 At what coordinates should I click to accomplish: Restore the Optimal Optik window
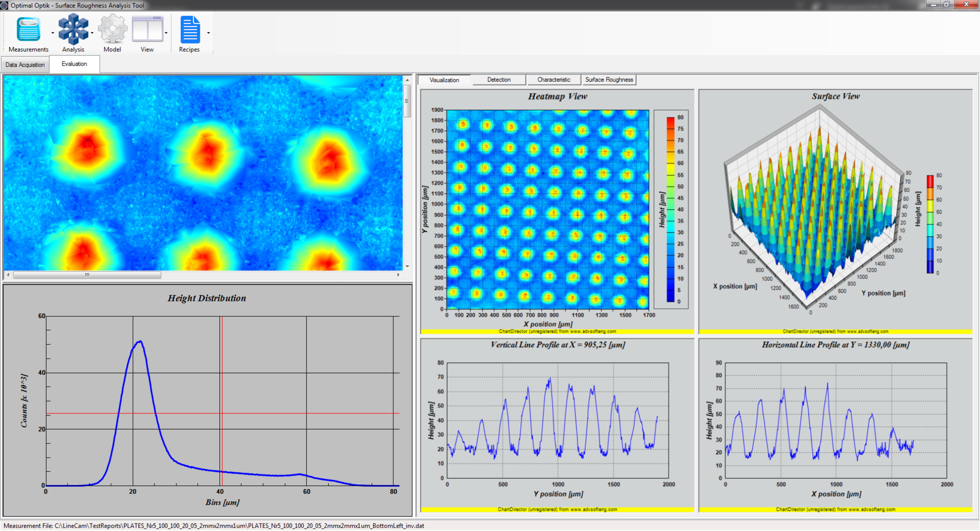point(947,5)
